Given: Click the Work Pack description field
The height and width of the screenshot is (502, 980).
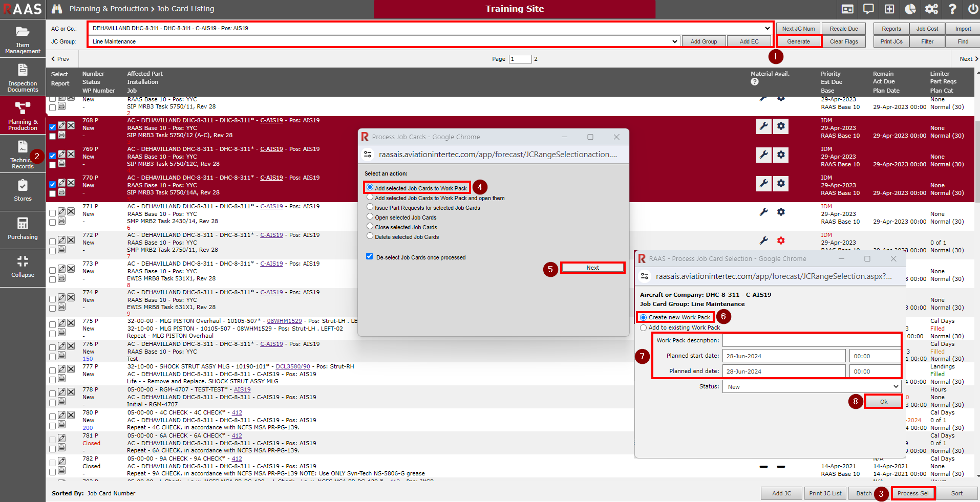Looking at the screenshot, I should (x=812, y=340).
